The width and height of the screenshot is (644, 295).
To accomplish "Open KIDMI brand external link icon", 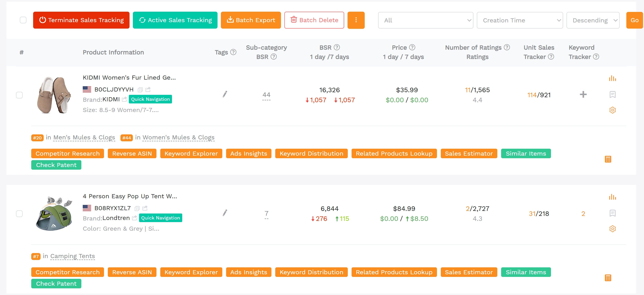I will point(124,99).
